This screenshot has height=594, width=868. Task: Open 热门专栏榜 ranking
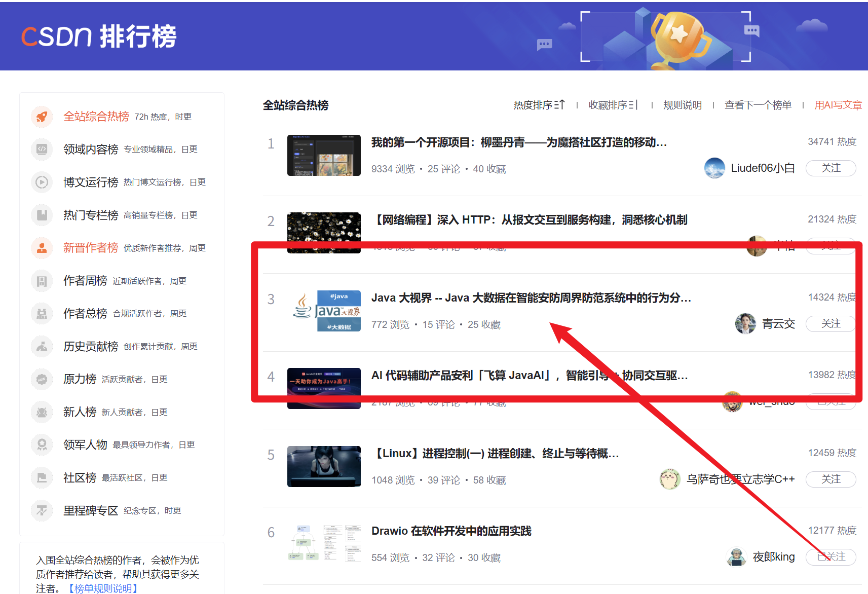91,215
